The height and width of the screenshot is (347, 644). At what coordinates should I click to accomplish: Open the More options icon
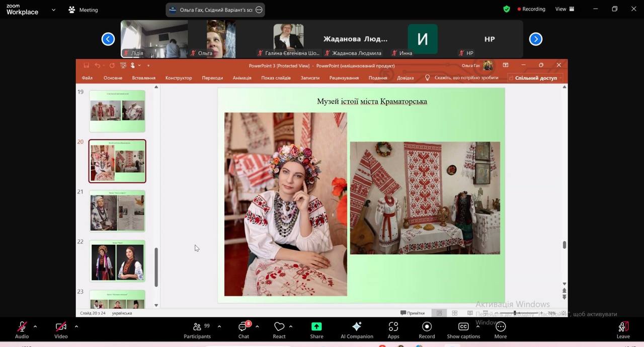point(500,327)
